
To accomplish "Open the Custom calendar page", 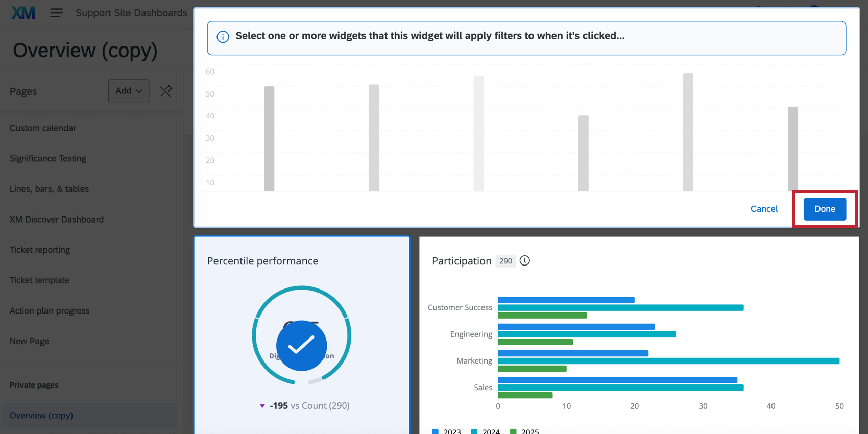I will pos(43,128).
